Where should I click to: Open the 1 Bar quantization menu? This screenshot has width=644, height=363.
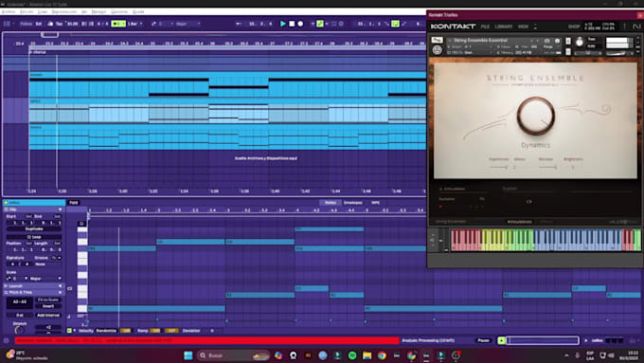pyautogui.click(x=134, y=24)
